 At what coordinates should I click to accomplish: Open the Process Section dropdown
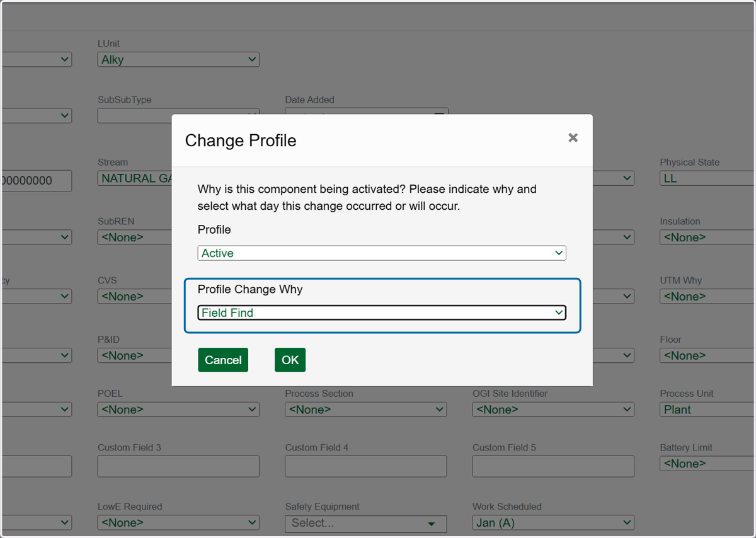[365, 409]
